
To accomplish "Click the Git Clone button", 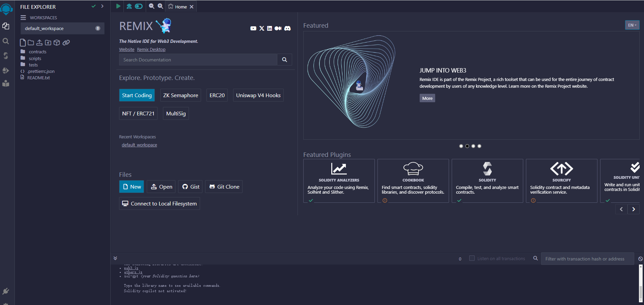I will (x=224, y=187).
